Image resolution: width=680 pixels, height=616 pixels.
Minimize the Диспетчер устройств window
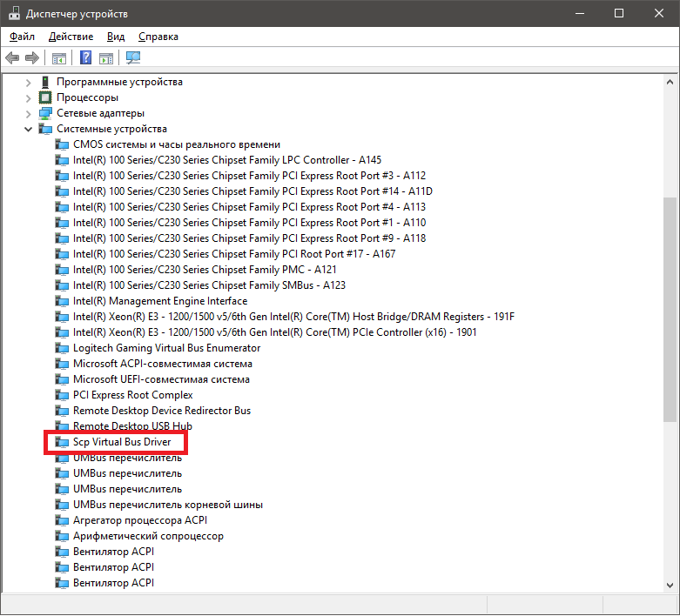coord(579,13)
